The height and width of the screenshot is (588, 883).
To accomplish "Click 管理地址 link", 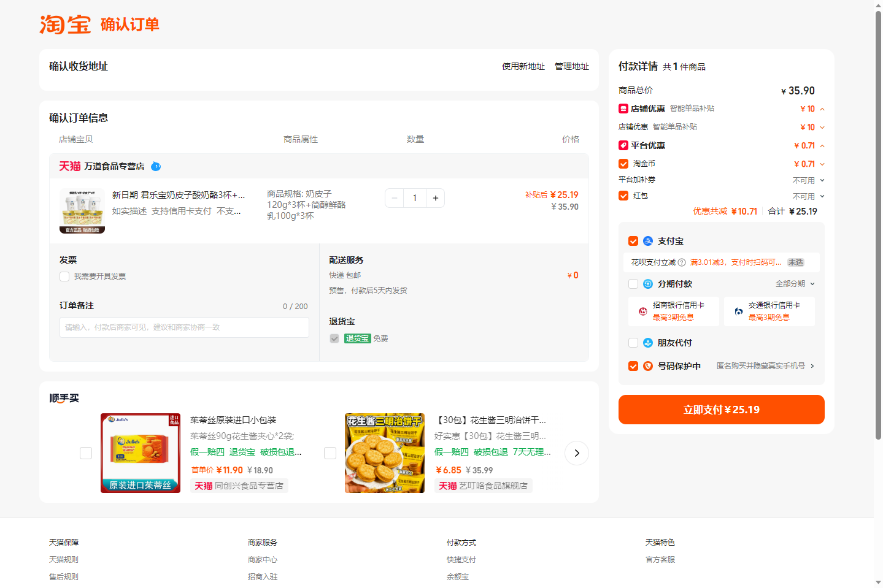I will [572, 66].
